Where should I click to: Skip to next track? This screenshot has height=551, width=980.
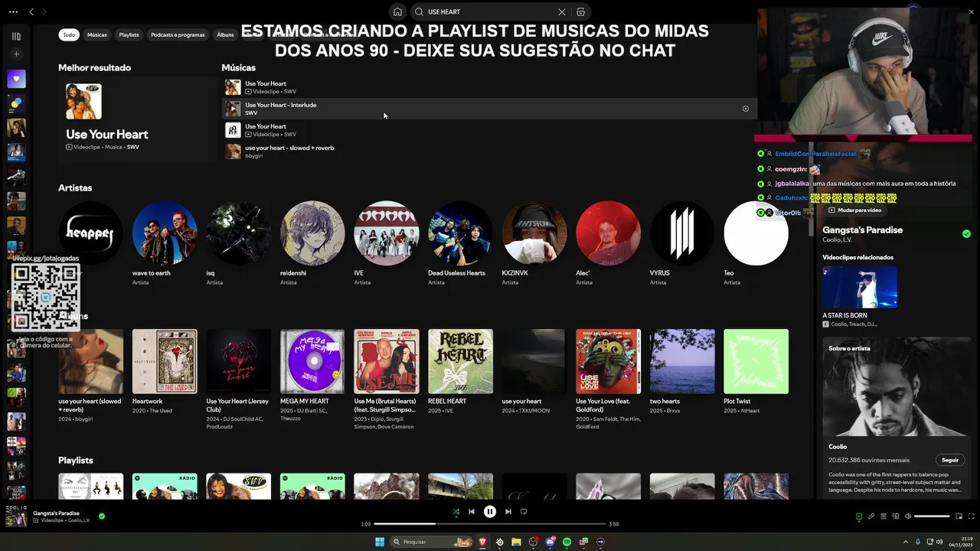coord(508,512)
